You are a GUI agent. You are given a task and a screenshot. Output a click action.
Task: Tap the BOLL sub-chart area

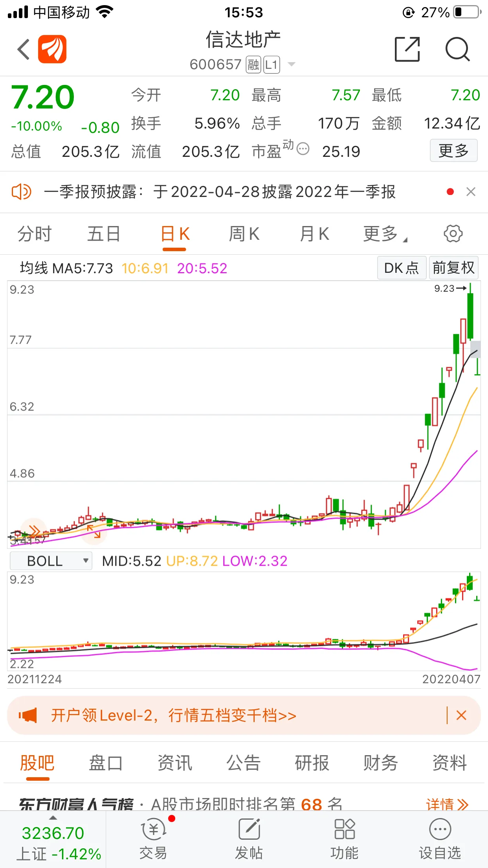coord(244,621)
